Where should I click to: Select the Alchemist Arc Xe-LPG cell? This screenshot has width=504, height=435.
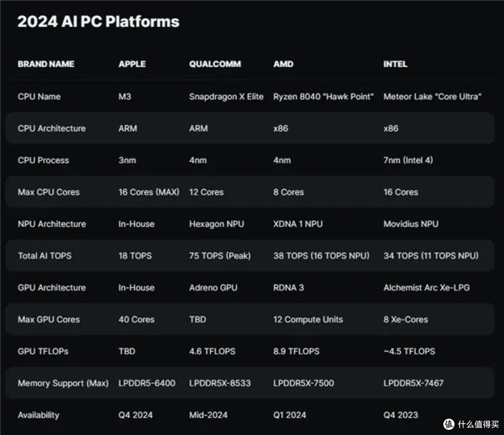426,288
